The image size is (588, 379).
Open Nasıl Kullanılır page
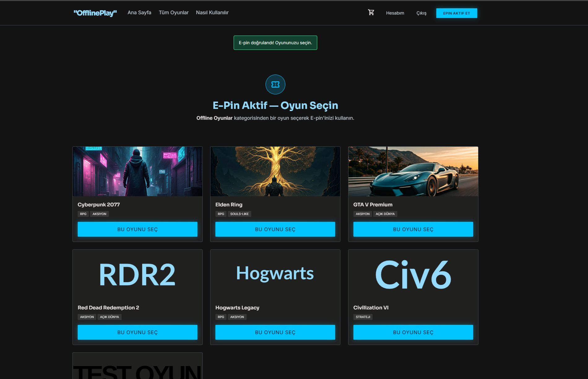tap(212, 12)
